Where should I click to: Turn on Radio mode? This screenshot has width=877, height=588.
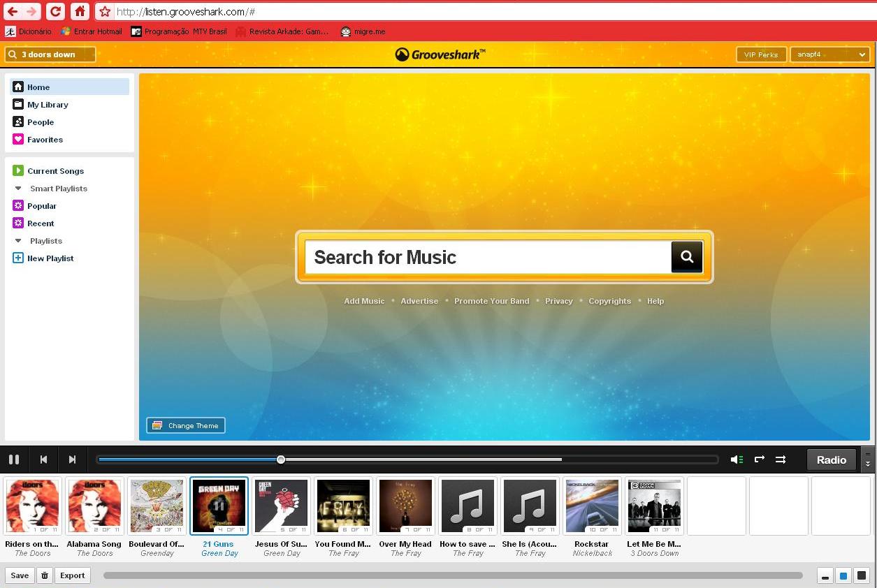coord(832,460)
